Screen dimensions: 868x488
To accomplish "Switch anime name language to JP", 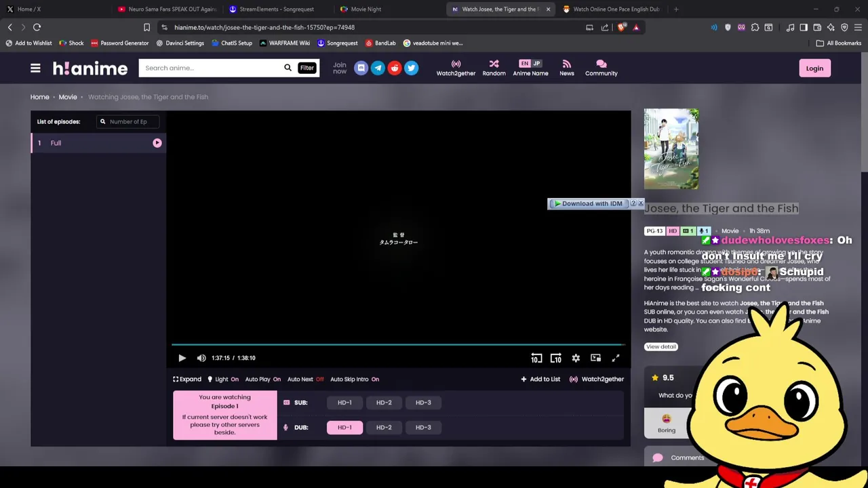I will click(536, 64).
